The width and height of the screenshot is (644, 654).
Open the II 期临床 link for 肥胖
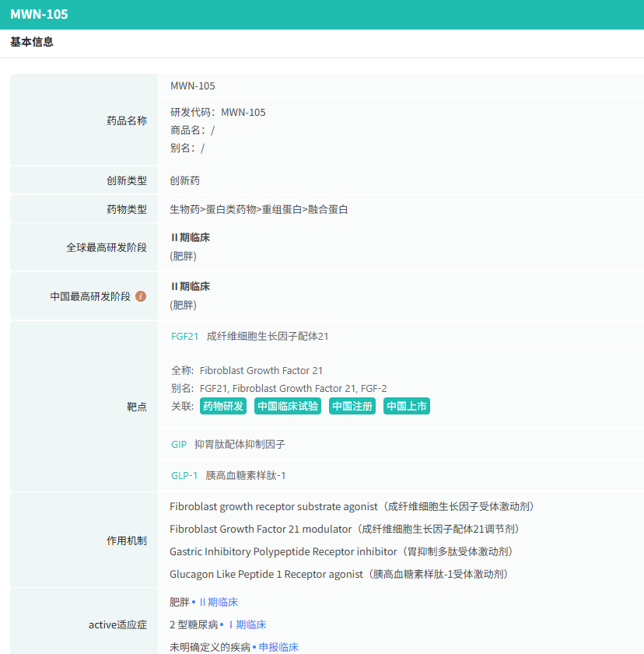(x=219, y=602)
